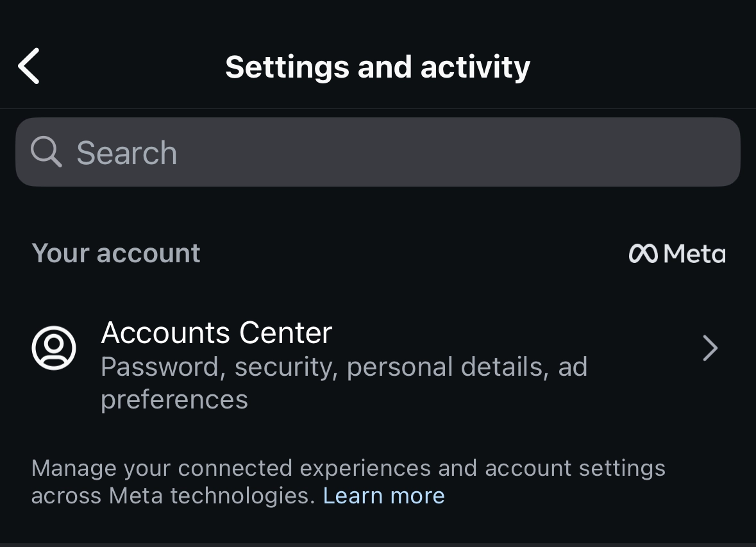The image size is (756, 547).
Task: Open the Accounts Center title
Action: (x=216, y=333)
